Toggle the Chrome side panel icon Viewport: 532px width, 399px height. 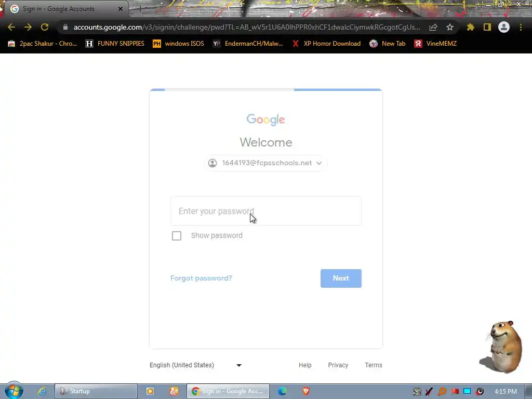pyautogui.click(x=487, y=27)
